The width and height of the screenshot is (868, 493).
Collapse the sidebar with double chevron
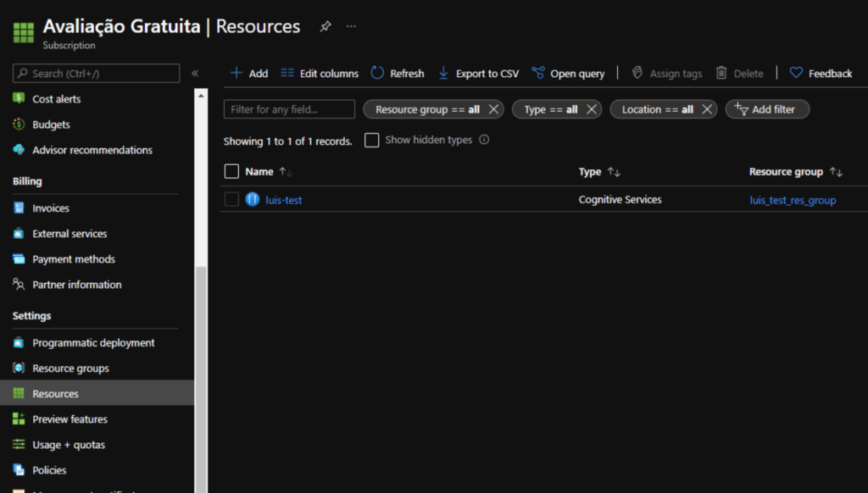point(195,74)
